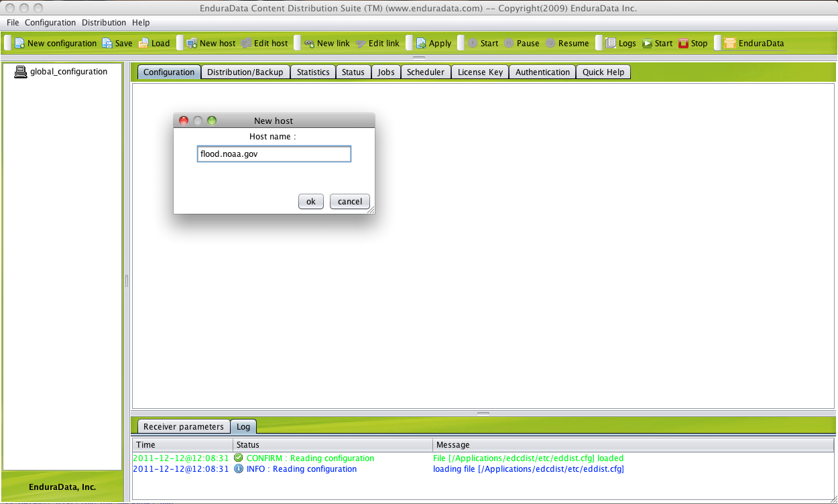Click the Host name input field
The height and width of the screenshot is (504, 838).
(274, 154)
